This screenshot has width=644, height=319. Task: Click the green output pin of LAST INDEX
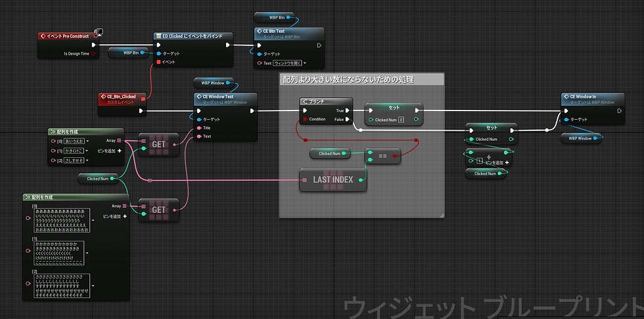click(361, 180)
